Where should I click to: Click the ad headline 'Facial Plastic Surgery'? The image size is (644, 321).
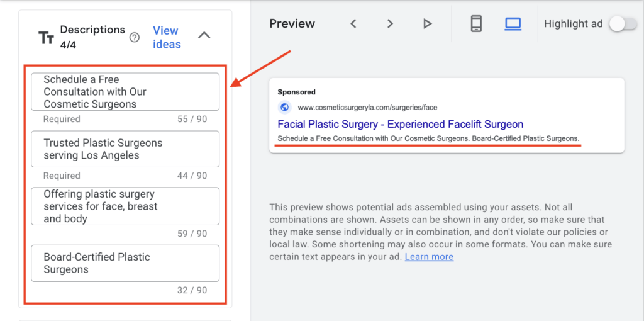click(401, 124)
